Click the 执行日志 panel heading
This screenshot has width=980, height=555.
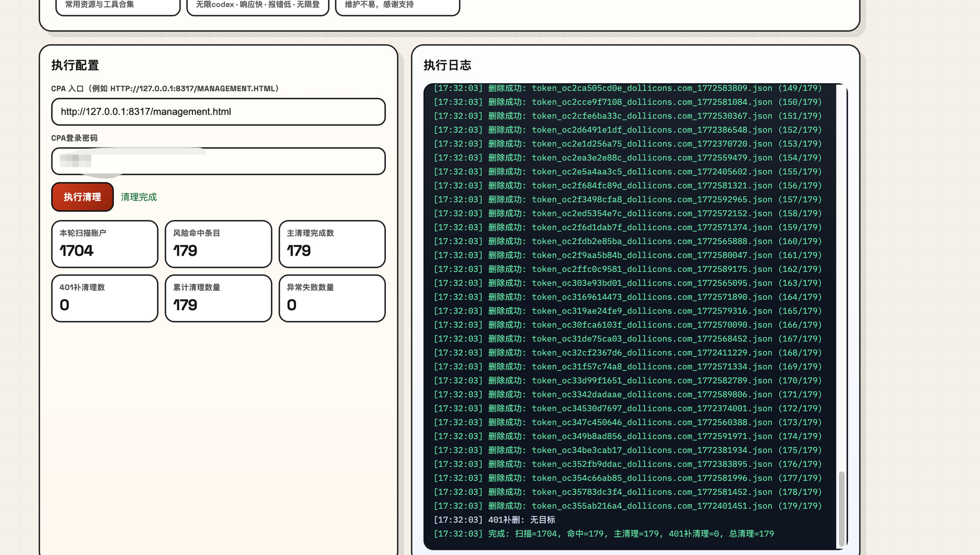click(447, 65)
